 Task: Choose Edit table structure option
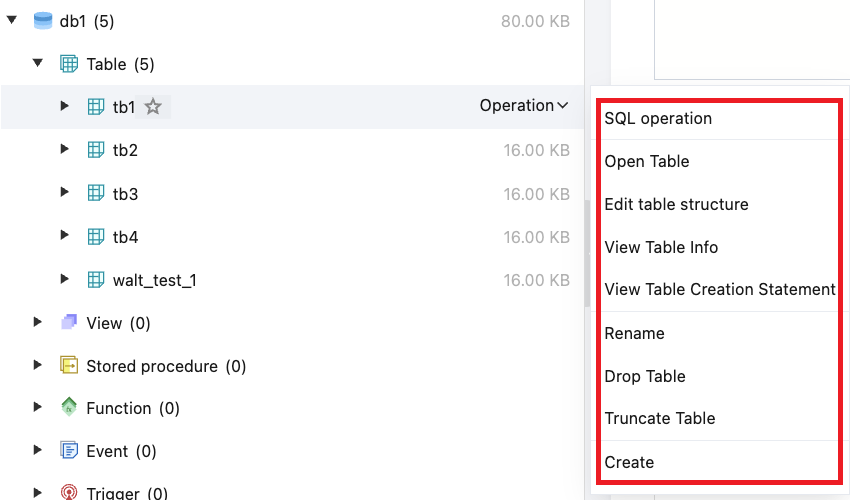click(676, 204)
